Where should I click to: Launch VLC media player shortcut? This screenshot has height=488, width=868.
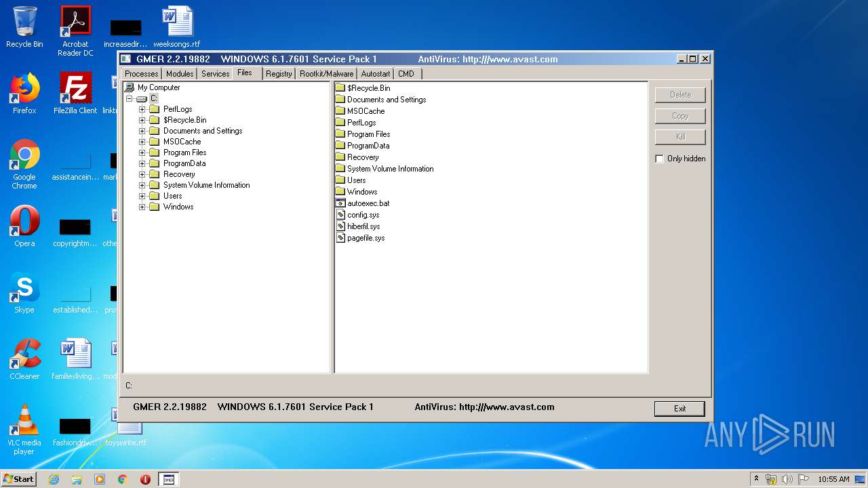point(24,430)
